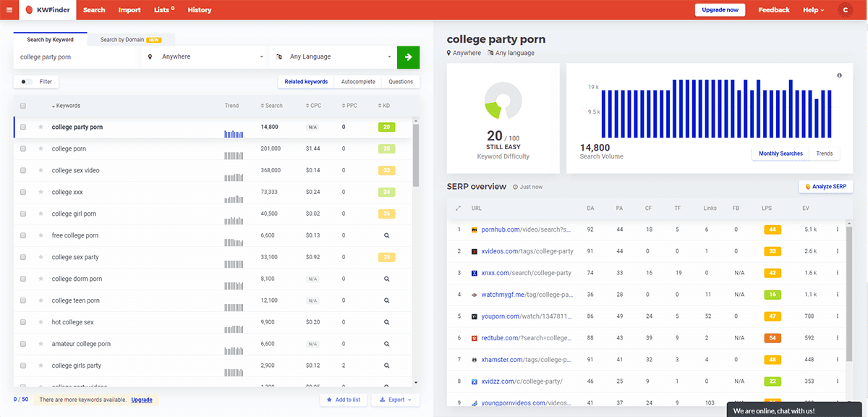The height and width of the screenshot is (417, 868).
Task: Check the box for 'college dorm' row
Action: [x=23, y=279]
